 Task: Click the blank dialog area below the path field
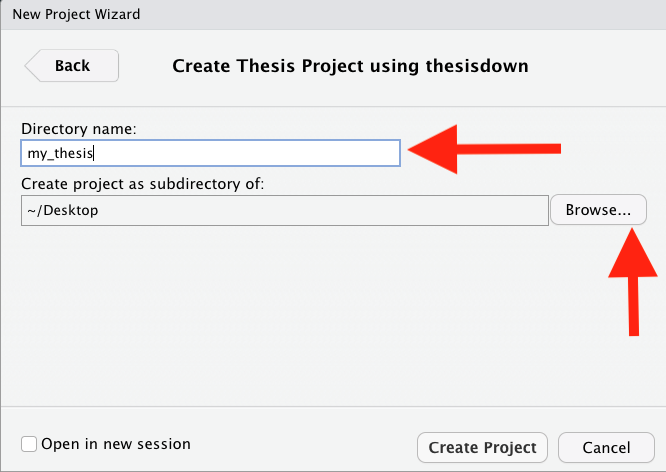tap(297, 314)
